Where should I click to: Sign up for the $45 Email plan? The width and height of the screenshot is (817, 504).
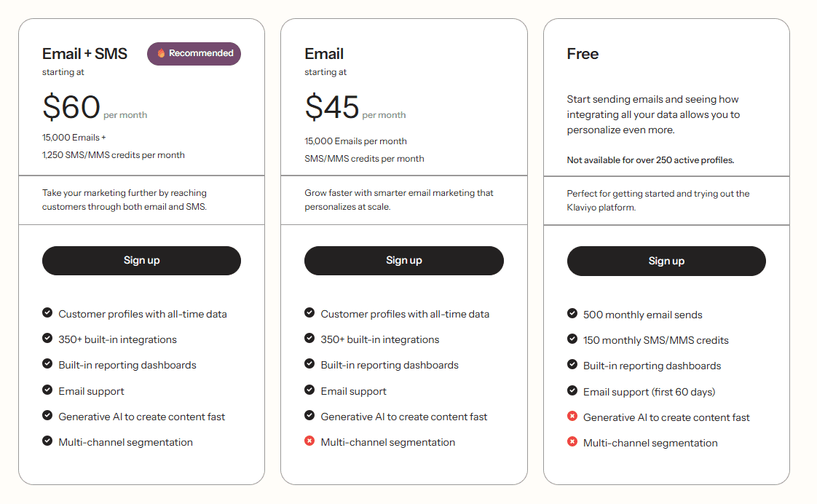pyautogui.click(x=404, y=261)
